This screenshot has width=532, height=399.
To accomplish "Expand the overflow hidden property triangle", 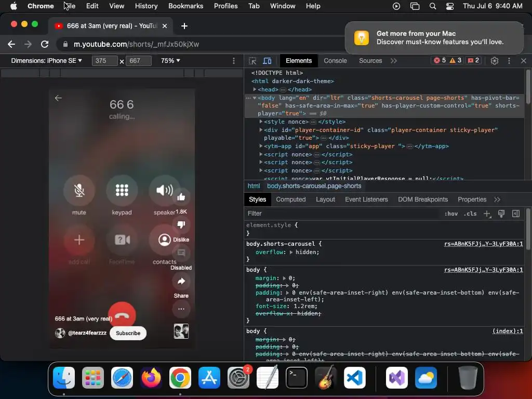I will pos(291,252).
